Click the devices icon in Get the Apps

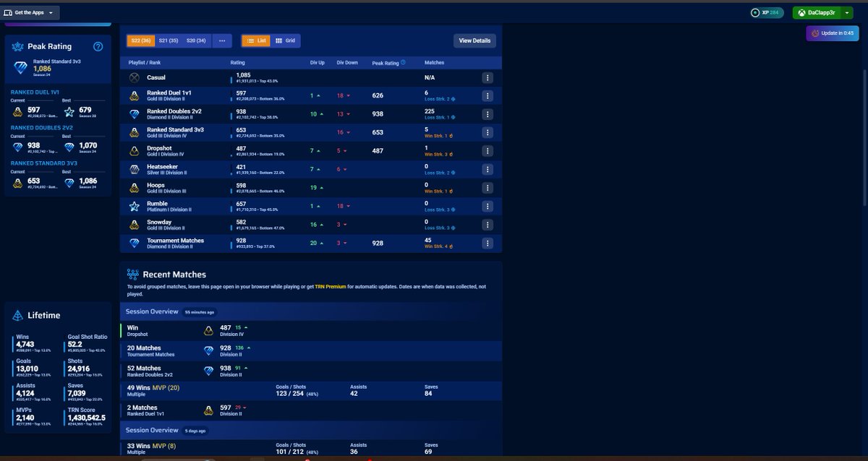point(8,12)
